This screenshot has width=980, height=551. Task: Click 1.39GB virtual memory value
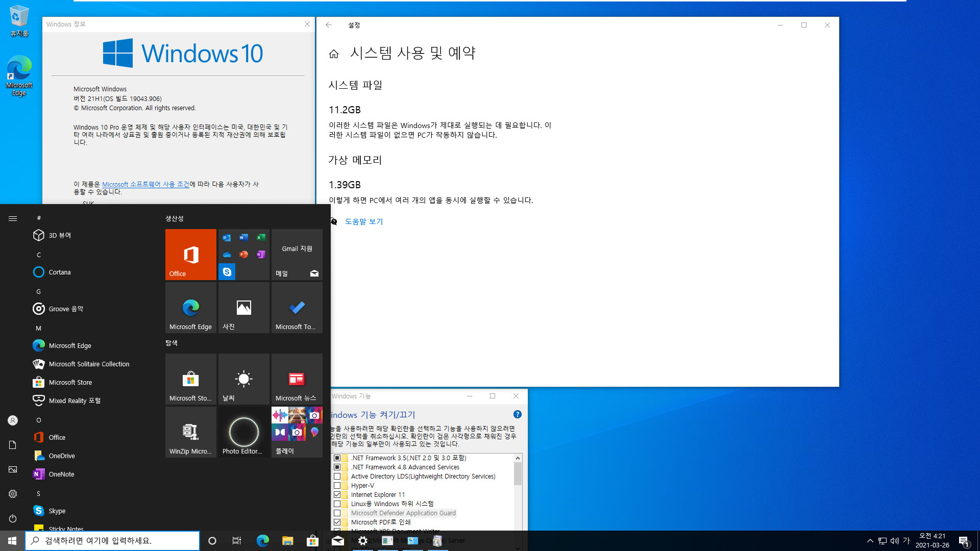pos(345,185)
